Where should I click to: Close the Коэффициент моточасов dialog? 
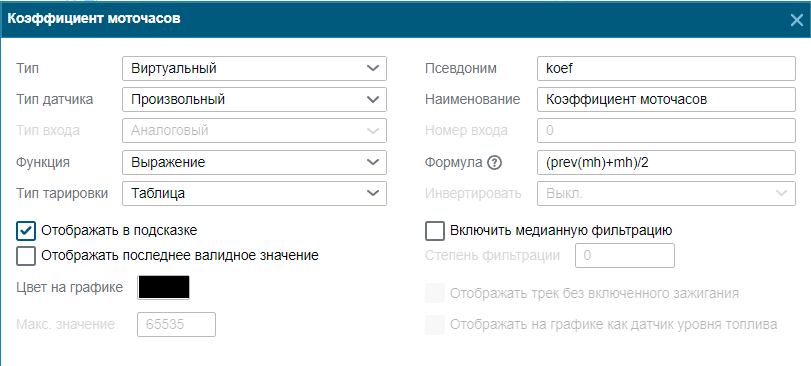tap(797, 20)
